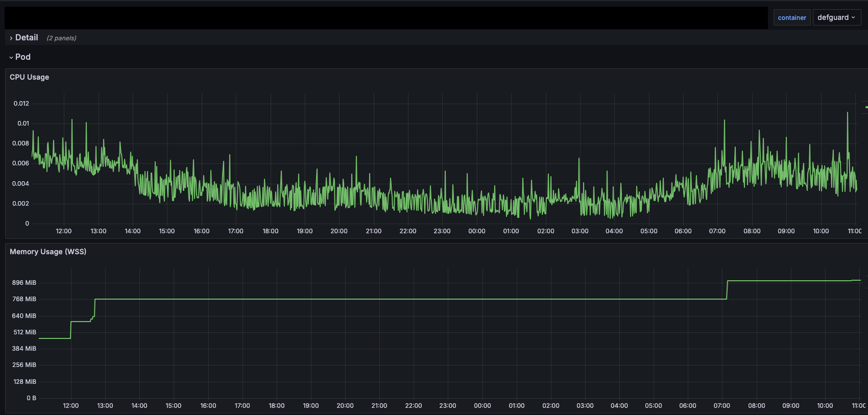Image resolution: width=868 pixels, height=415 pixels.
Task: Click the 0.012 label on CPU axis
Action: coord(21,104)
